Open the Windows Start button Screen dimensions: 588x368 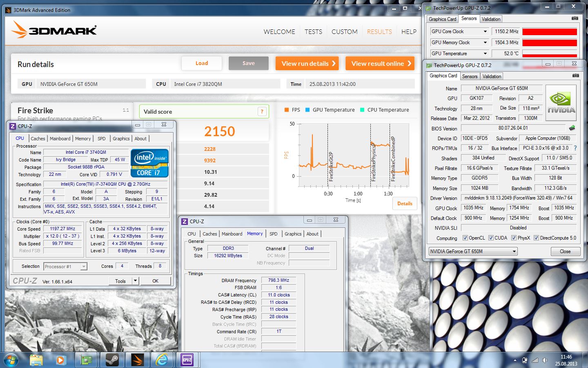click(x=11, y=360)
